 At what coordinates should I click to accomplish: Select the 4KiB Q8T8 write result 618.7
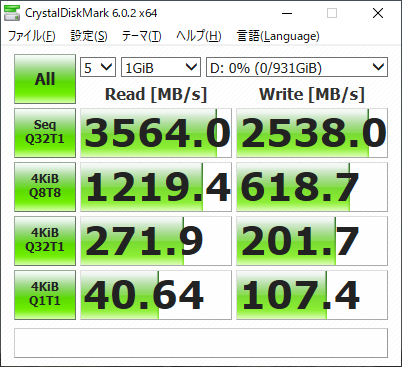[x=312, y=187]
